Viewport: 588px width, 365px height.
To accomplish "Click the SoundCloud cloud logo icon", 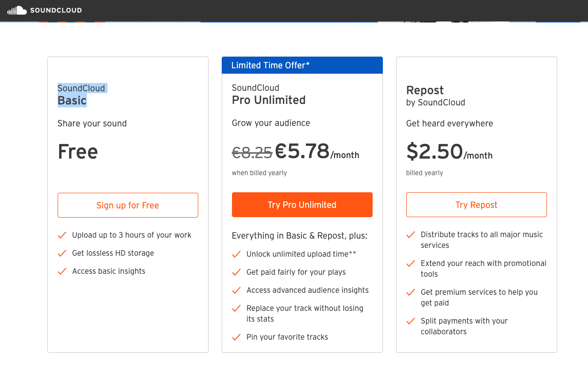I will click(17, 10).
